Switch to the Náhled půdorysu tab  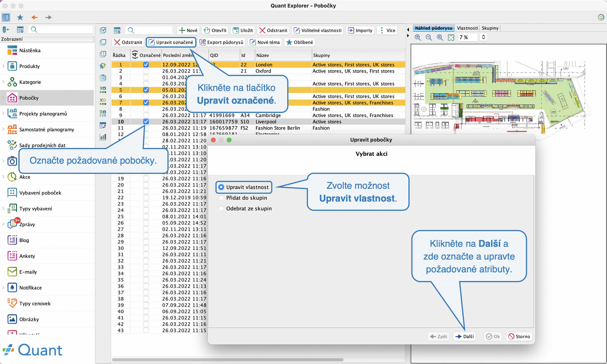(x=433, y=28)
